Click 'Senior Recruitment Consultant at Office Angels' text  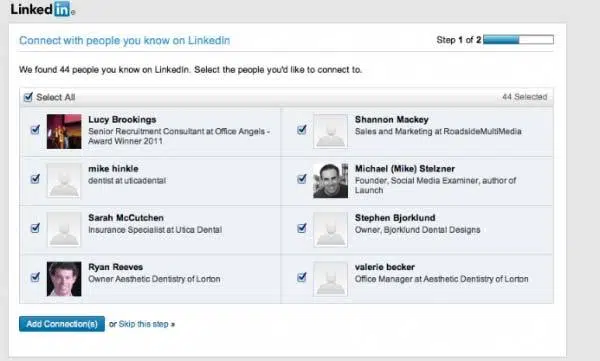pos(179,136)
